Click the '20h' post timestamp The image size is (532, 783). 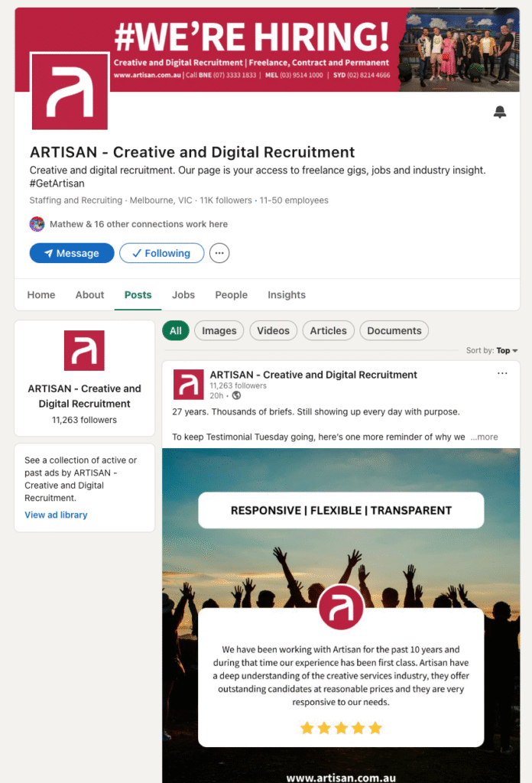(x=216, y=395)
